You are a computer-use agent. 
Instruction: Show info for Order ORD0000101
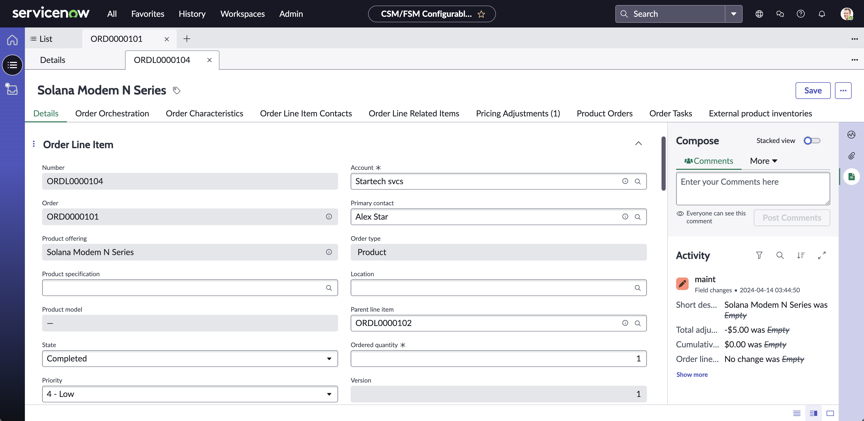coord(329,217)
